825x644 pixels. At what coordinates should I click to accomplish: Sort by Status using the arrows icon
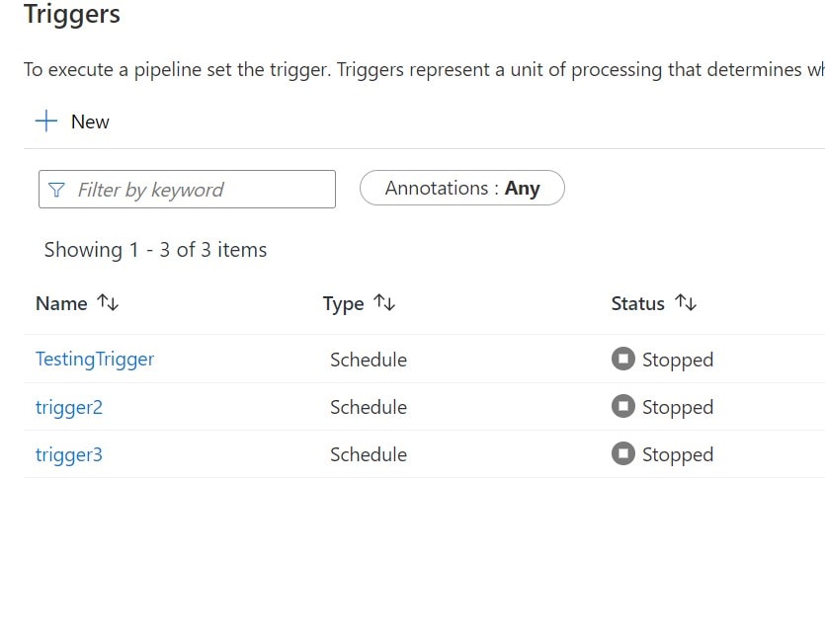686,303
